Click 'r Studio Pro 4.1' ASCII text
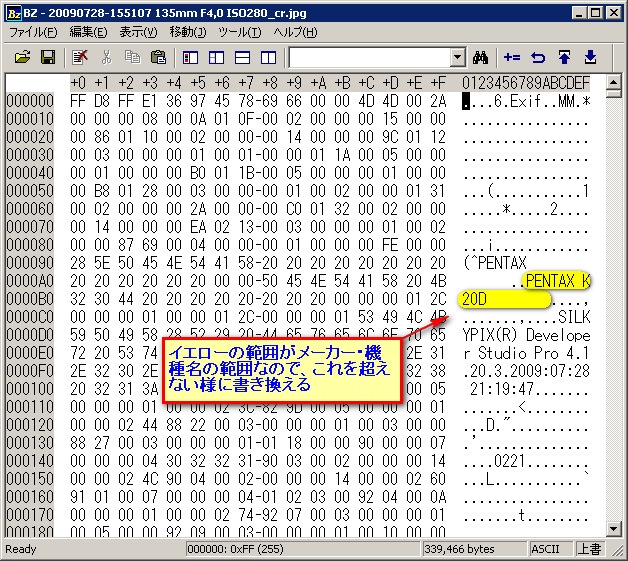The image size is (628, 561). 526,353
